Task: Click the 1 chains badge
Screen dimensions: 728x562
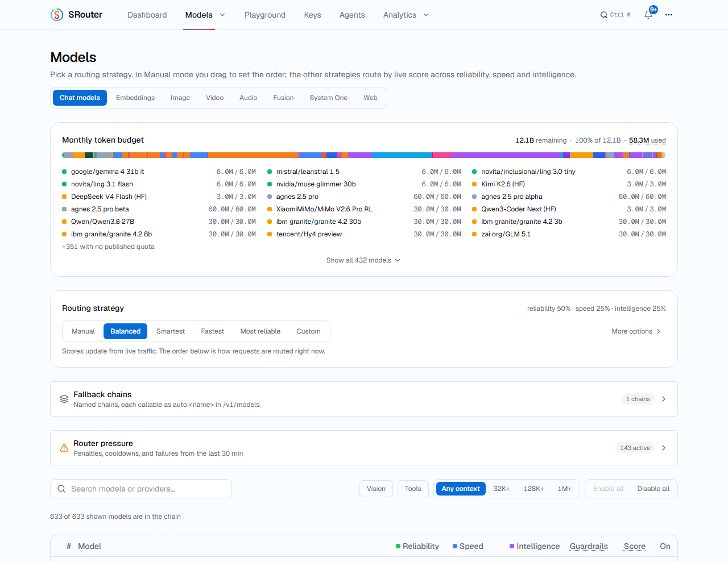Action: (638, 399)
